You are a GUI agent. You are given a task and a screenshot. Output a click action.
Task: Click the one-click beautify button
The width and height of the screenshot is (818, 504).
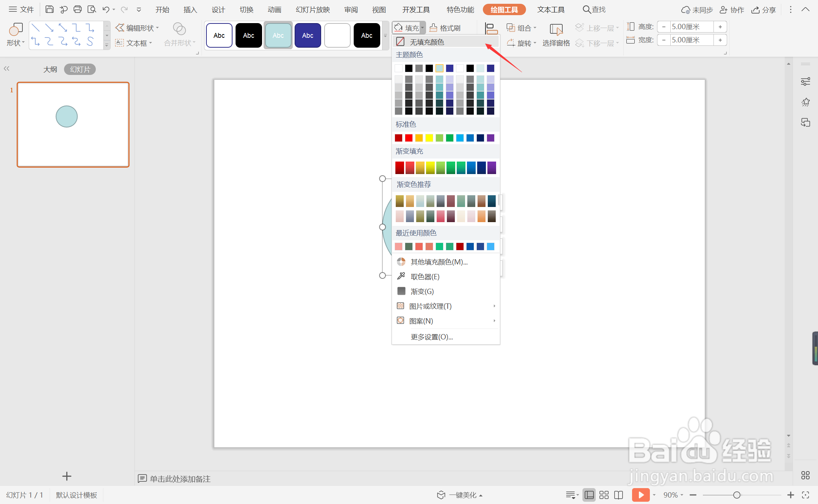[460, 495]
